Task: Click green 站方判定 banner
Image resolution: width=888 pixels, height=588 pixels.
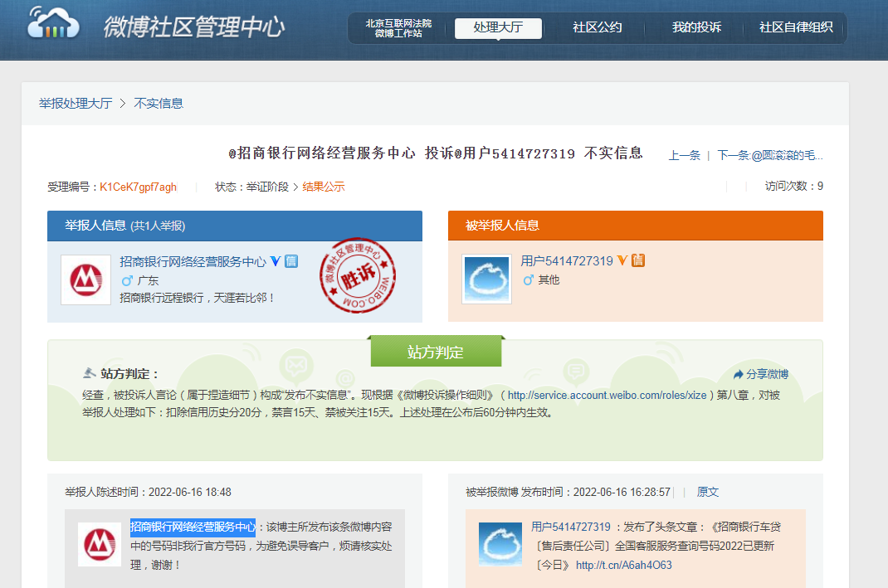Action: pos(436,352)
